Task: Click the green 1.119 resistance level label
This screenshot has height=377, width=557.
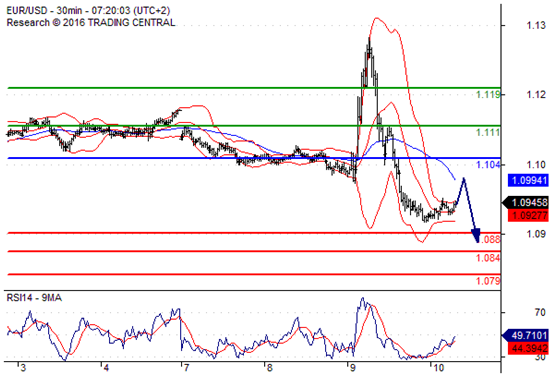Action: pos(487,95)
